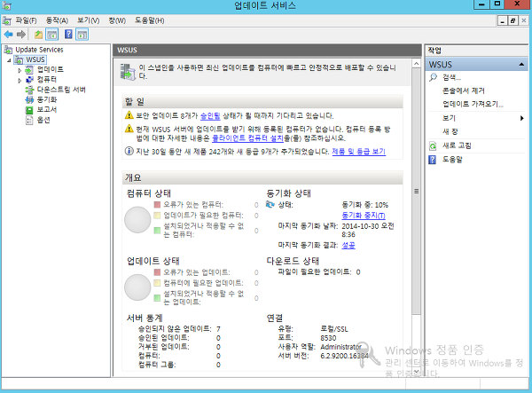Click the 도움말 help icon in actions pane
Image resolution: width=532 pixels, height=393 pixels.
point(433,160)
